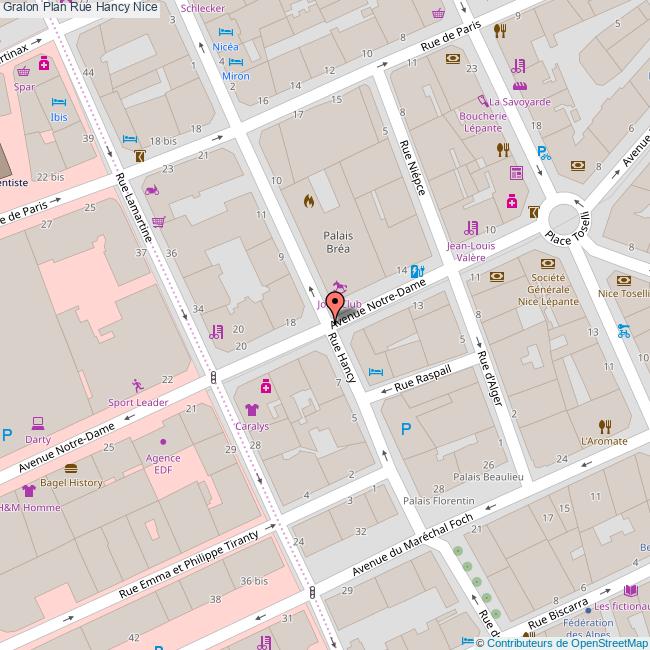Click the Agence EDF map label

tap(163, 464)
